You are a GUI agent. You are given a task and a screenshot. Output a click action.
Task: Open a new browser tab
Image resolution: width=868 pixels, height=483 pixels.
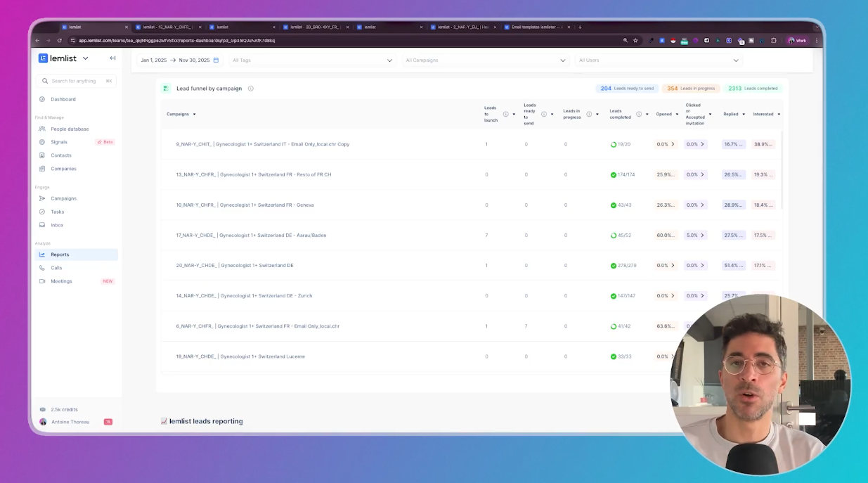[580, 27]
